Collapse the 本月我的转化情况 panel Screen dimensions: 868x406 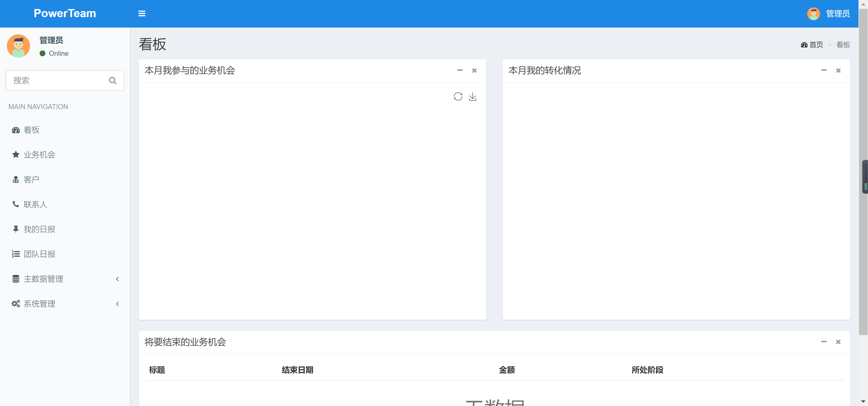coord(824,70)
